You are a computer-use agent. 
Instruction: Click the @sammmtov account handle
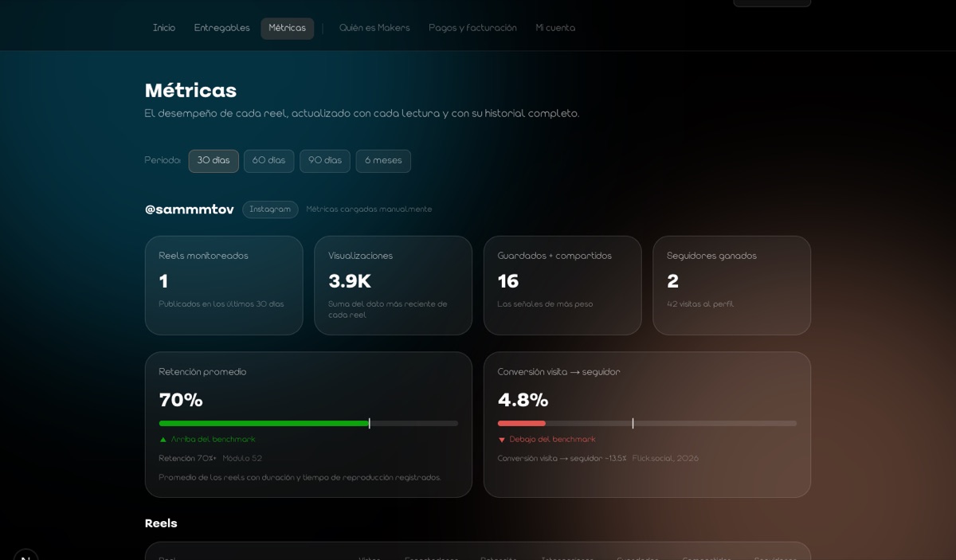pos(190,210)
